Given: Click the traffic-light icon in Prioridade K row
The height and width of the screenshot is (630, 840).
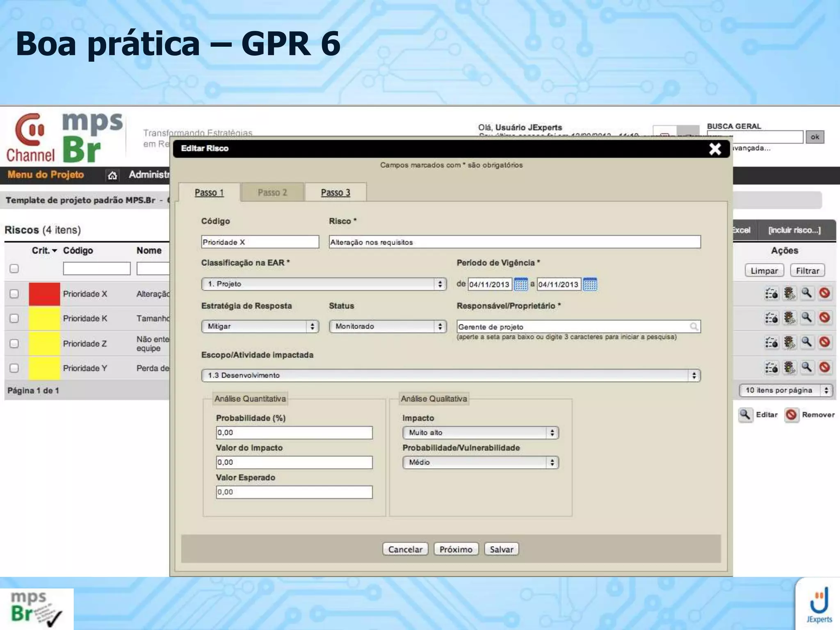Looking at the screenshot, I should click(790, 318).
